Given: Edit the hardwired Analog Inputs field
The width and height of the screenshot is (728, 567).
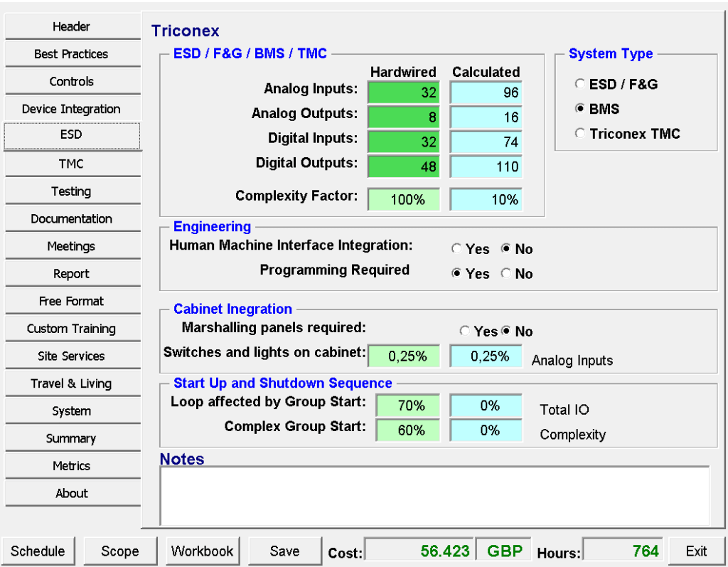Looking at the screenshot, I should point(403,92).
